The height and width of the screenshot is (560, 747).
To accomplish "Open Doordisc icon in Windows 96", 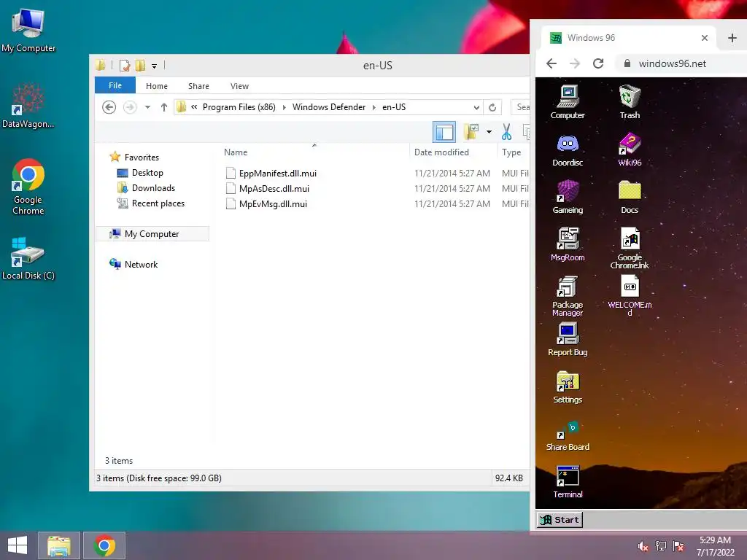I will [x=568, y=149].
